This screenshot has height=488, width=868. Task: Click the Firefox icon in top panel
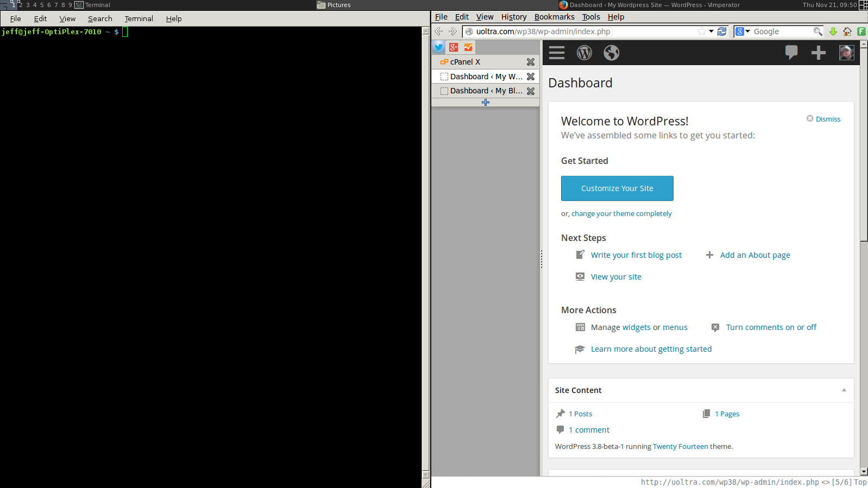click(563, 5)
